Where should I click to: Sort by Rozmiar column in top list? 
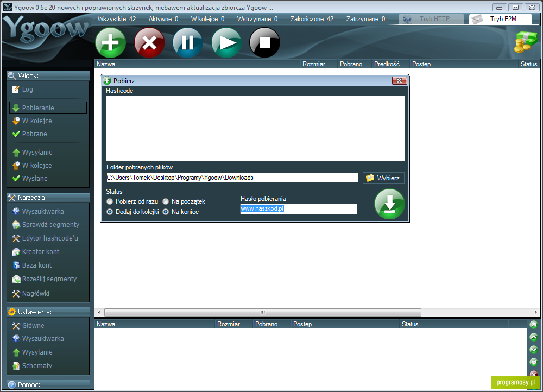319,64
